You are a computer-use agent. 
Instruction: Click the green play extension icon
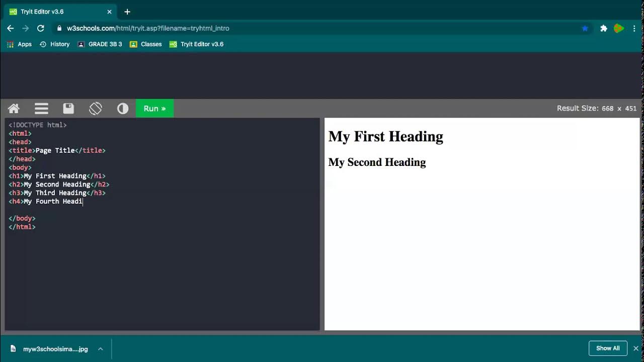pos(619,29)
